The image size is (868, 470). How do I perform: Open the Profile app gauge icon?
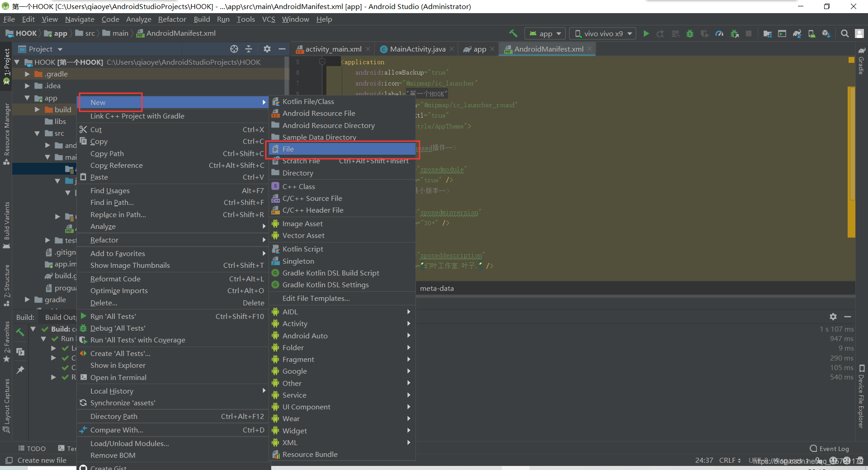coord(719,33)
